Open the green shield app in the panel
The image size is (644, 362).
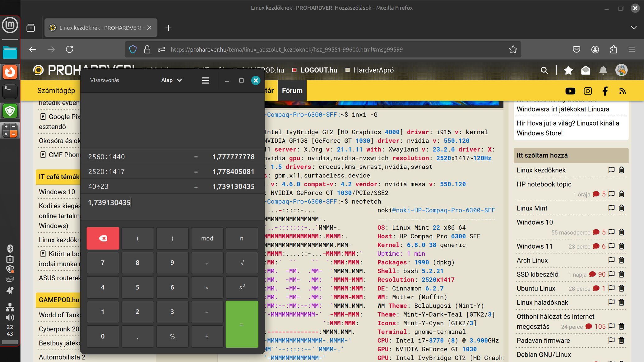coord(10,111)
